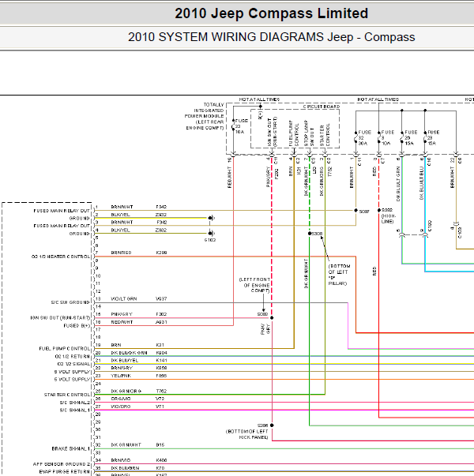The width and height of the screenshot is (474, 476).
Task: Click the "GROUND" label at pin 4
Action: pyautogui.click(x=80, y=234)
